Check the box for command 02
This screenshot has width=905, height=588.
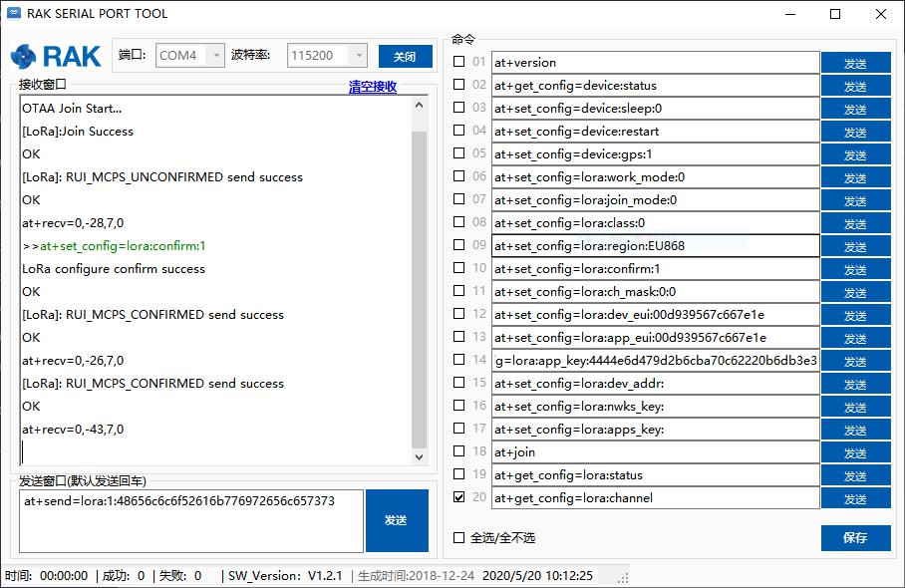coord(458,85)
